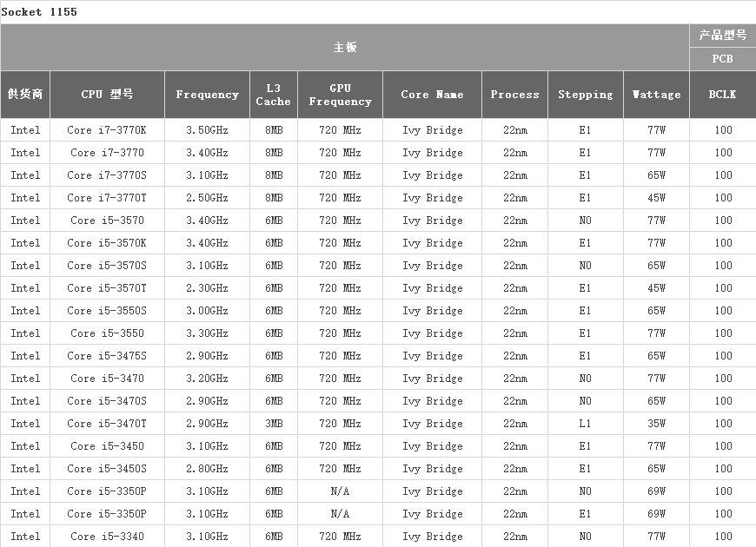The image size is (756, 547).
Task: Click the 主板 header cell
Action: [345, 47]
